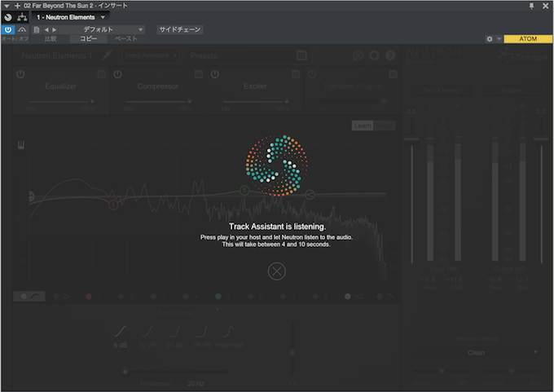Click the input gain fader handle
Screen dimensions: 554x392
click(411, 139)
